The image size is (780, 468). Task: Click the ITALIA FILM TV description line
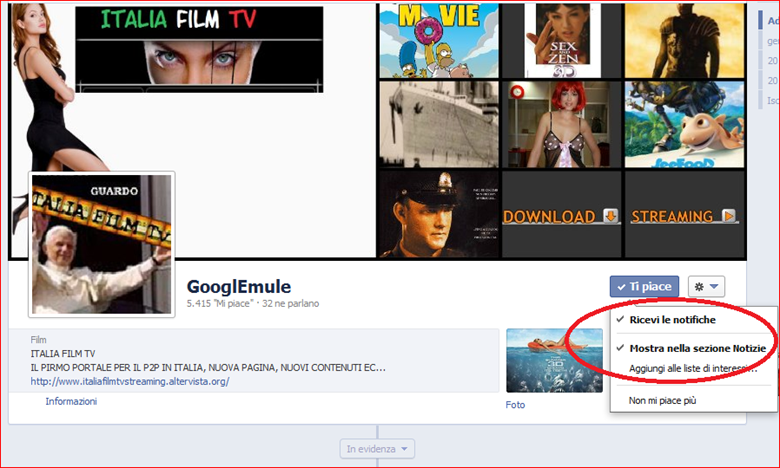[x=63, y=354]
